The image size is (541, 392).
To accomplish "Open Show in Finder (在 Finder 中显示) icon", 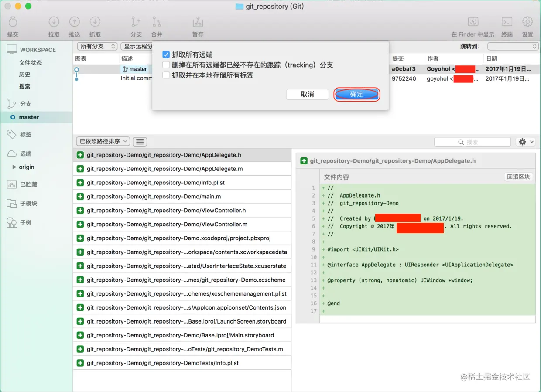I will pos(473,21).
